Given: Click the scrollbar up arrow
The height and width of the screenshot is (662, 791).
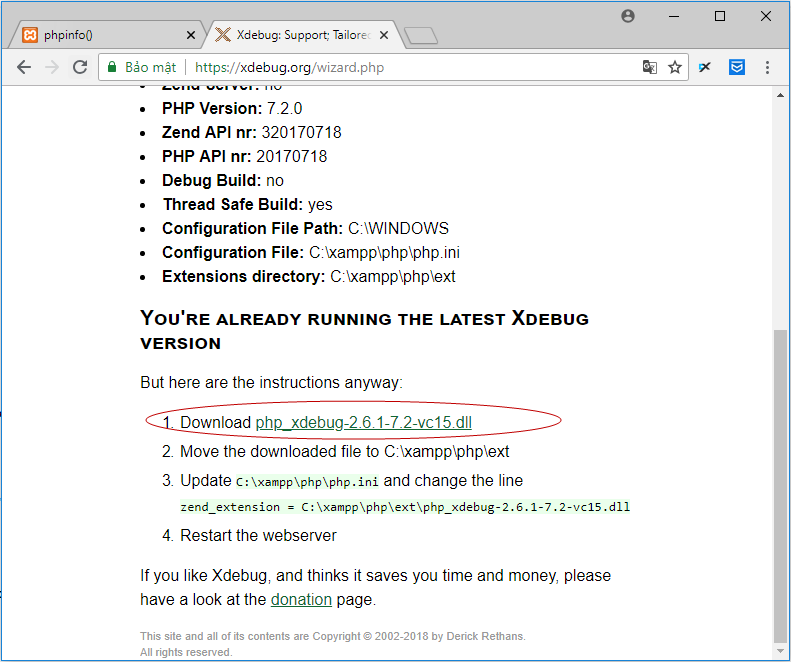Looking at the screenshot, I should point(780,95).
